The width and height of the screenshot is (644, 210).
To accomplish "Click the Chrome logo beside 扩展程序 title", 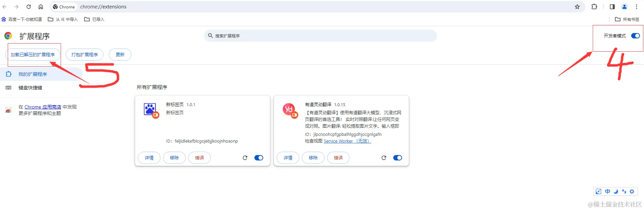I will click(x=8, y=36).
